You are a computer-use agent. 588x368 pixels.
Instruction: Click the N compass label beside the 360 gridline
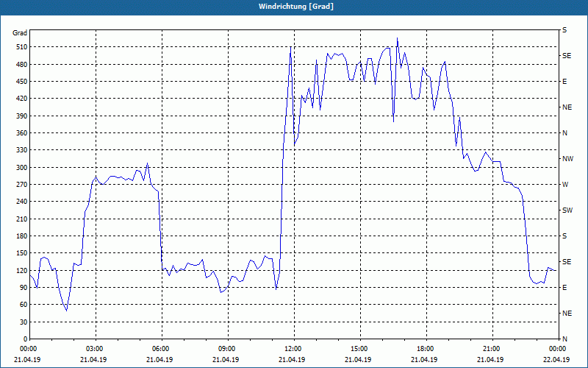(565, 133)
